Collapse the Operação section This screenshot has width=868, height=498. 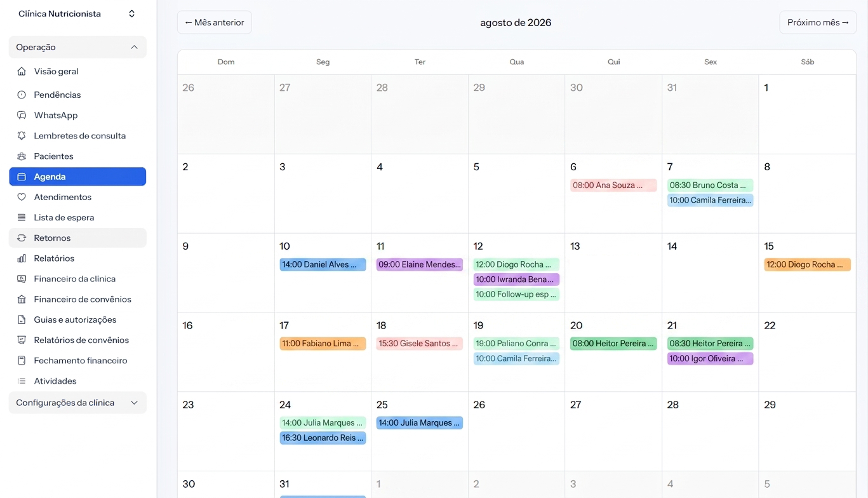(x=77, y=47)
